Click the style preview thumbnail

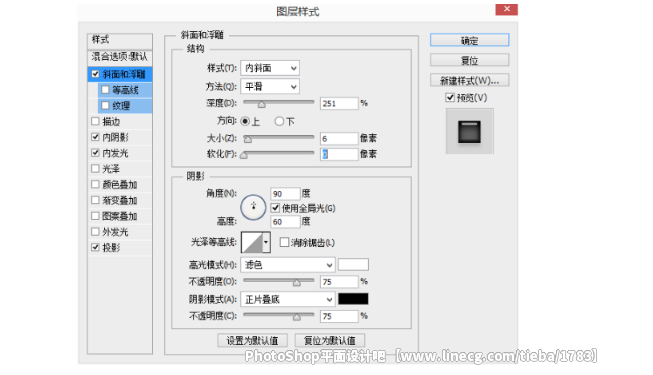[x=469, y=131]
